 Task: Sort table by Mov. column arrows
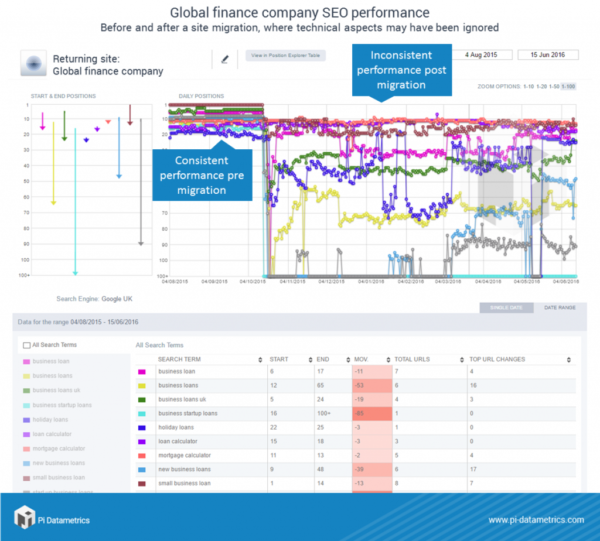(389, 359)
